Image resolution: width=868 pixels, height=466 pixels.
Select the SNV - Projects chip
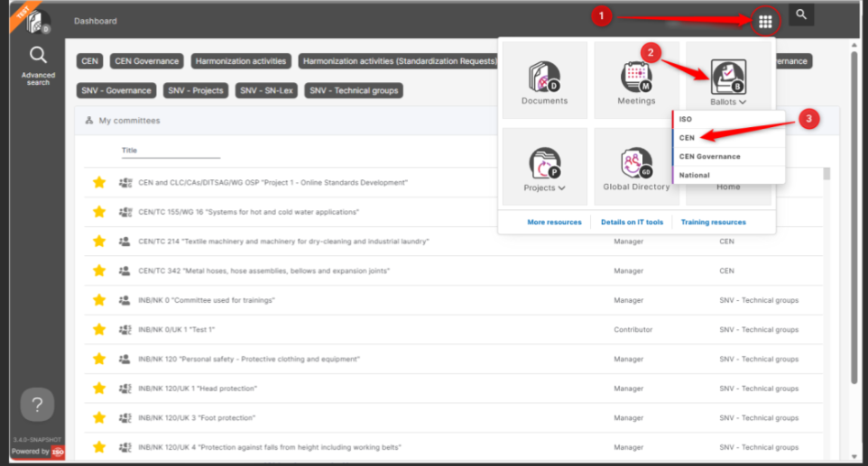(x=196, y=91)
